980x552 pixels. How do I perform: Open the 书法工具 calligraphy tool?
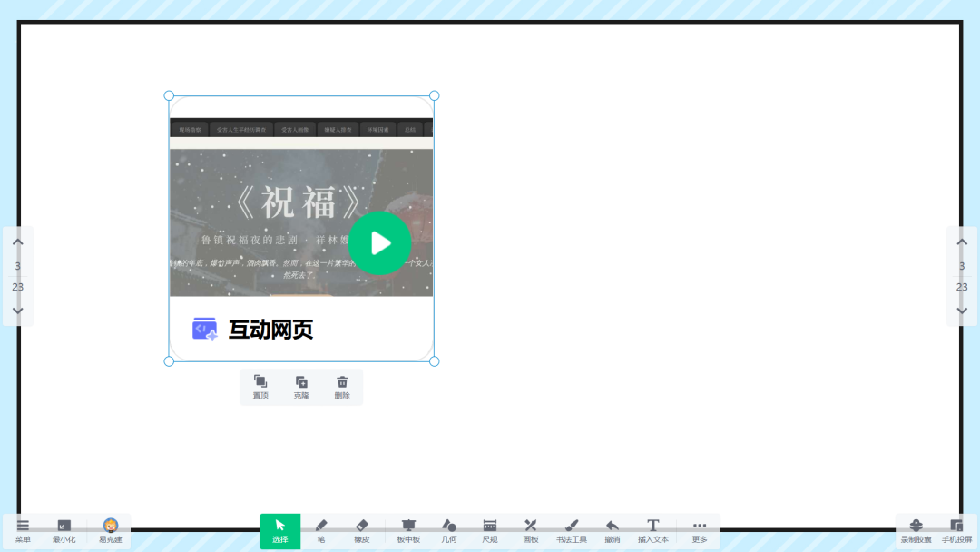coord(572,531)
